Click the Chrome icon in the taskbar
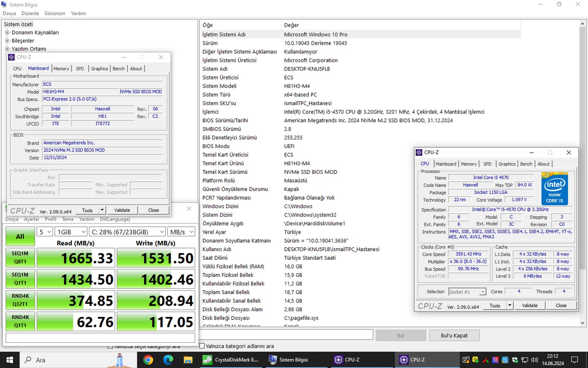The width and height of the screenshot is (588, 368). (148, 360)
